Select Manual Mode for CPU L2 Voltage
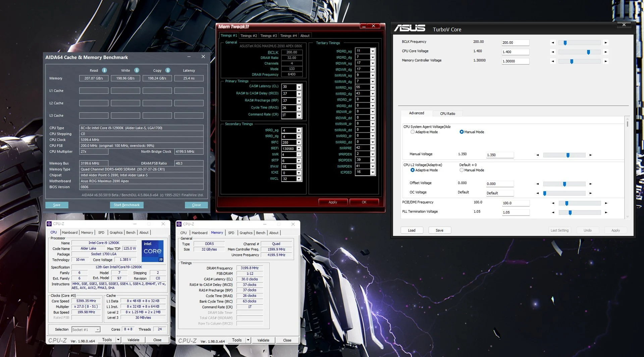 coord(462,170)
